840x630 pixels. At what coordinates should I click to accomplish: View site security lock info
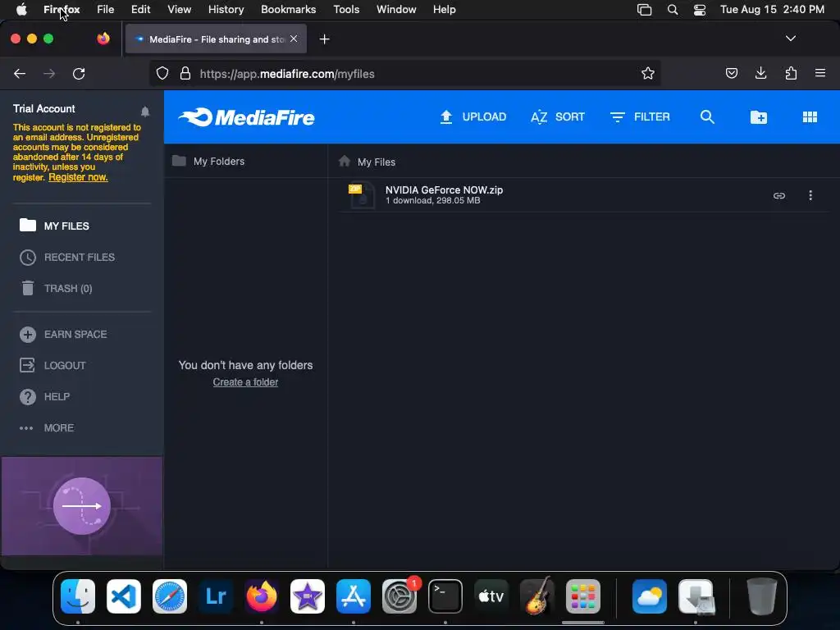pos(185,73)
